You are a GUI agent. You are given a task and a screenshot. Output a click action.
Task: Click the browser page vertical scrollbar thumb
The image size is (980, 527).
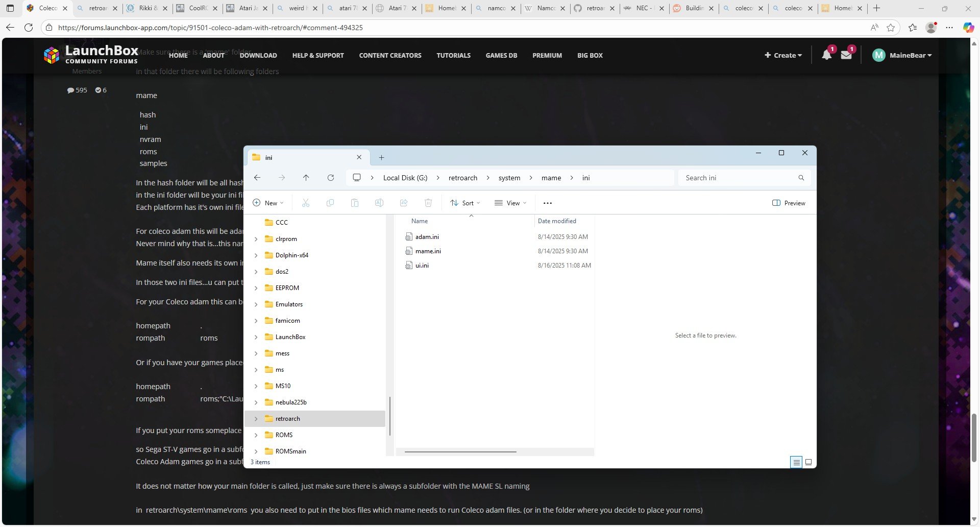(974, 438)
